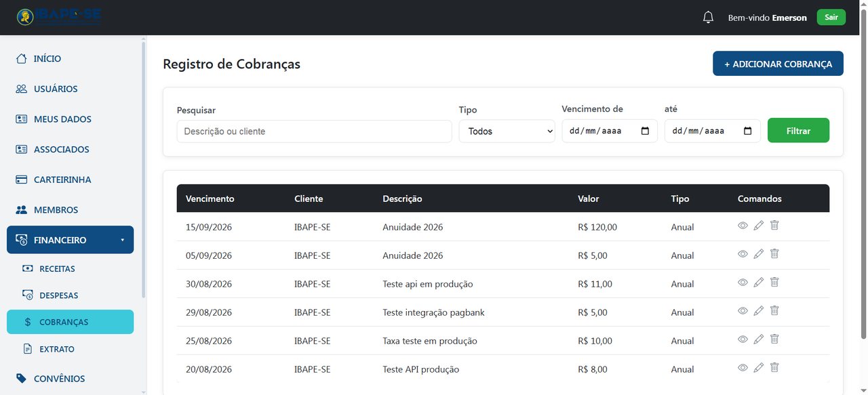The image size is (868, 395).
Task: View the Teste API produção charge
Action: click(x=743, y=368)
